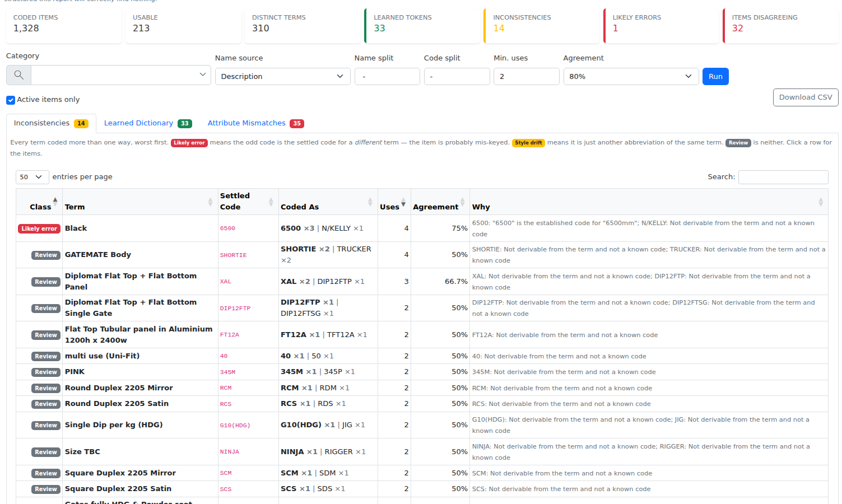
Task: Select the term "Single Dip per kg (HDG)"
Action: tap(114, 425)
